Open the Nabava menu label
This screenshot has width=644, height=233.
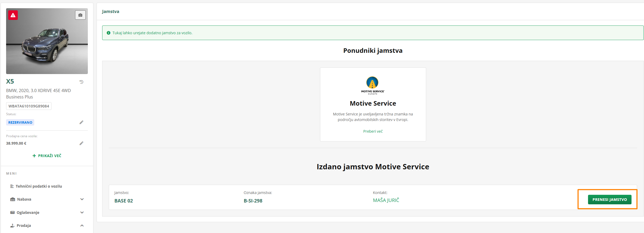24,199
